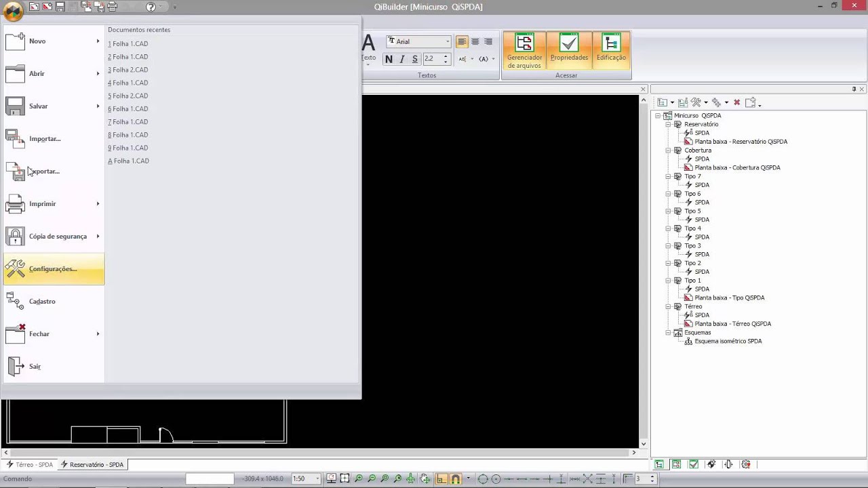
Task: Open recent document 1 Folha 1.CAD
Action: point(128,44)
